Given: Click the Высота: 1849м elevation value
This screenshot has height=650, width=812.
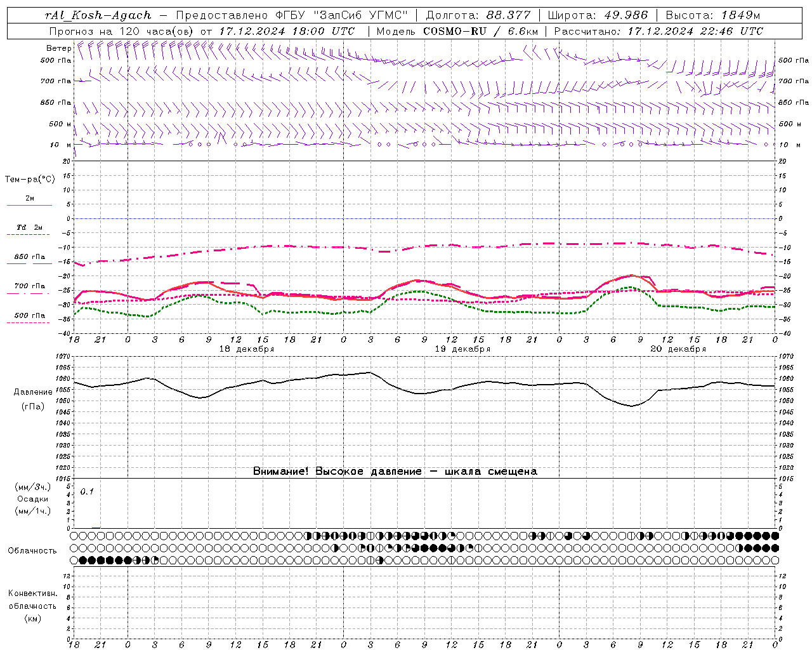Looking at the screenshot, I should (712, 15).
